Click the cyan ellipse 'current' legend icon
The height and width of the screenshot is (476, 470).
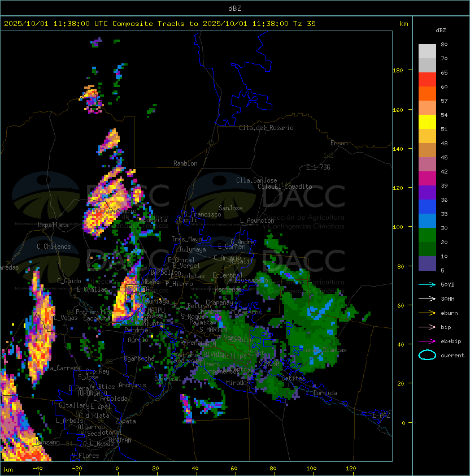coord(427,355)
